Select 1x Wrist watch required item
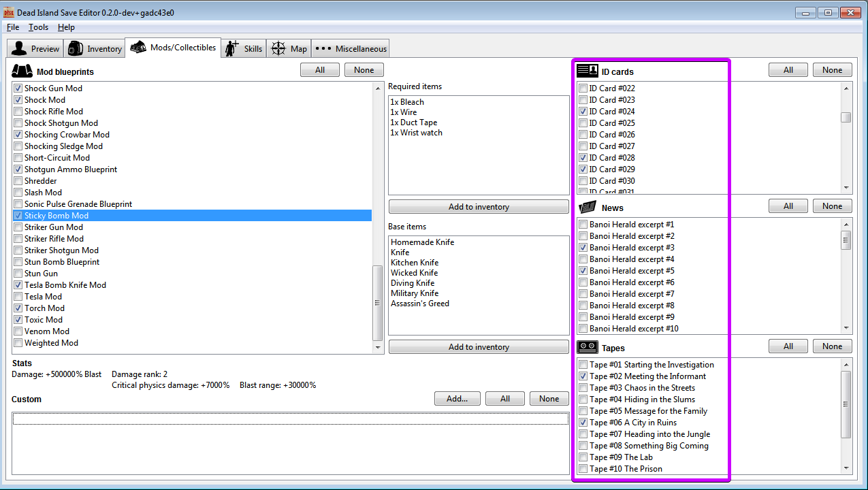 coord(417,133)
